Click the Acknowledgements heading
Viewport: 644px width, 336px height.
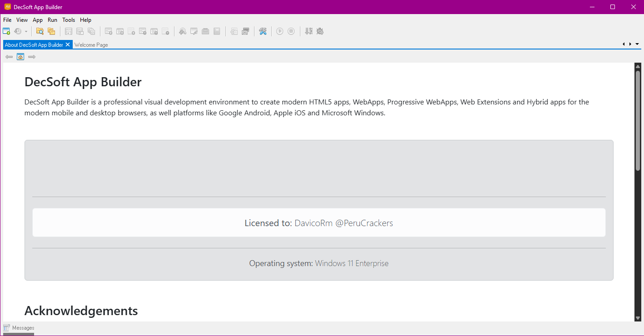click(x=81, y=311)
